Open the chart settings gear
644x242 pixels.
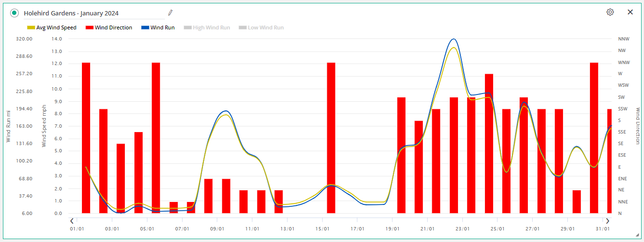[x=610, y=12]
